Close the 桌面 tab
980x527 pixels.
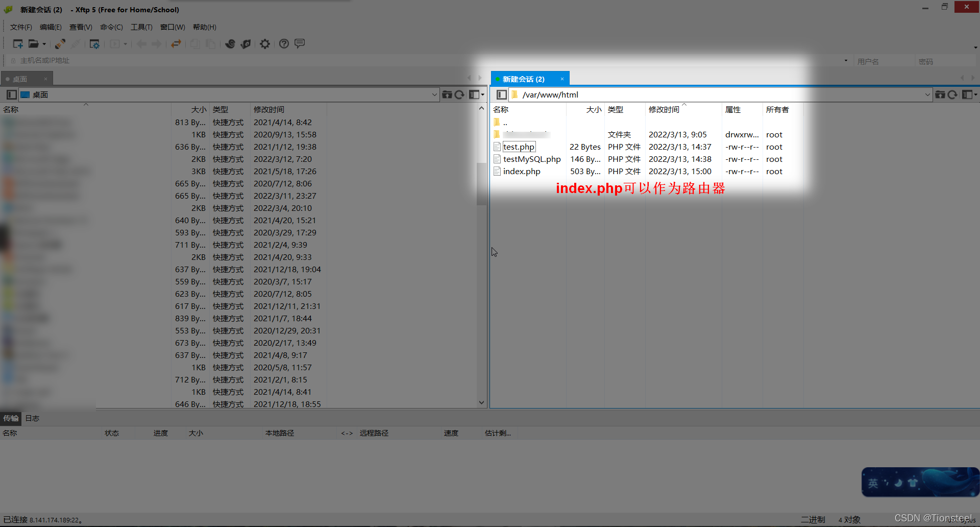click(45, 79)
